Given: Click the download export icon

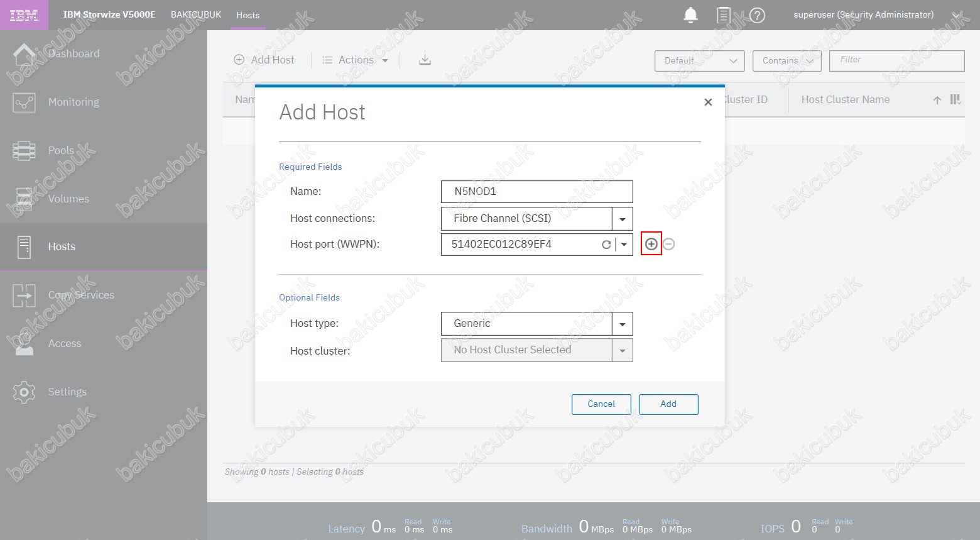Looking at the screenshot, I should [x=425, y=60].
